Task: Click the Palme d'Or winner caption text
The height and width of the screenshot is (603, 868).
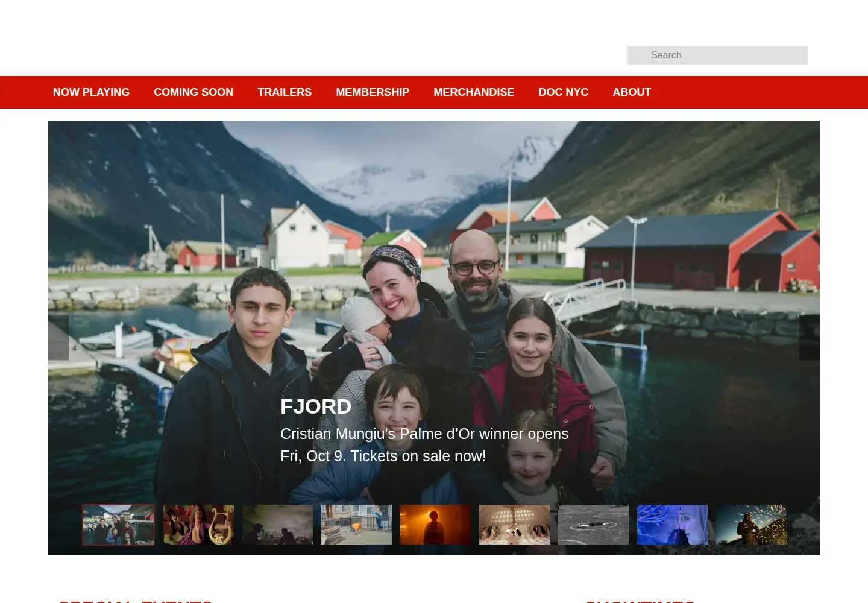Action: coord(424,445)
